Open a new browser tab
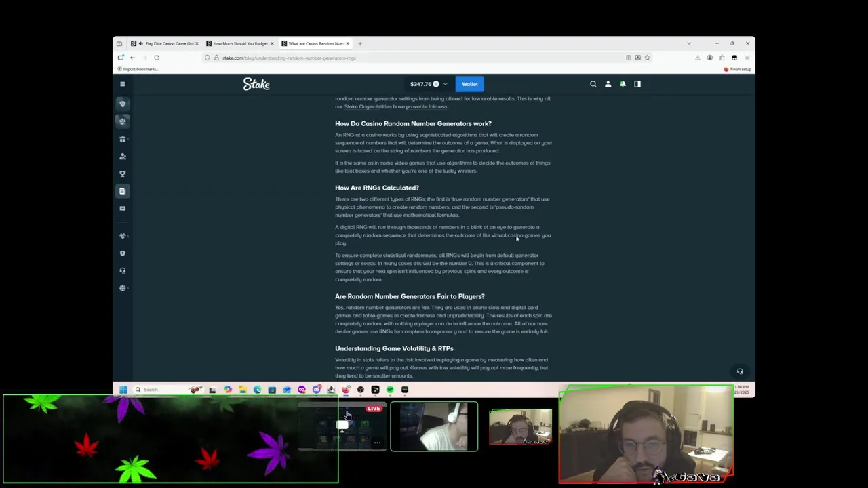The image size is (868, 488). coord(360,43)
